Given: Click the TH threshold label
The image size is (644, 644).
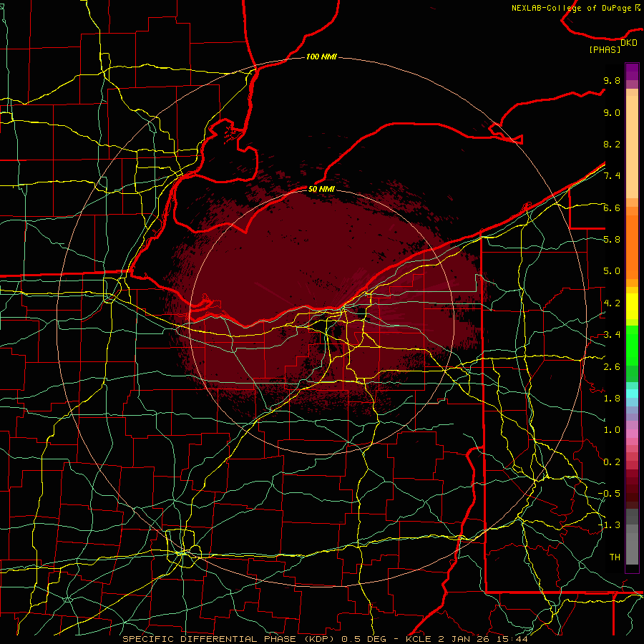Looking at the screenshot, I should coord(615,557).
